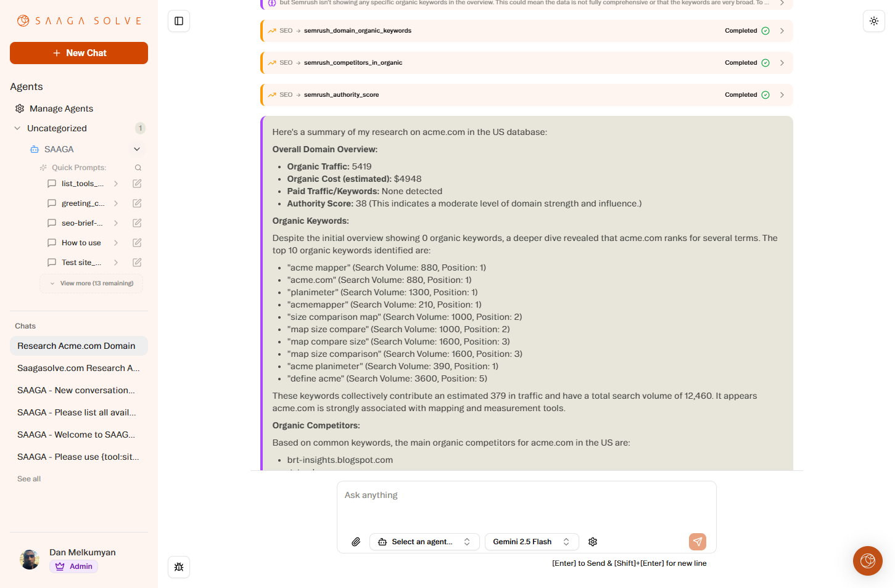Screen dimensions: 895x588
Task: Click the orange SAAGA floating assistant icon
Action: pos(867,561)
